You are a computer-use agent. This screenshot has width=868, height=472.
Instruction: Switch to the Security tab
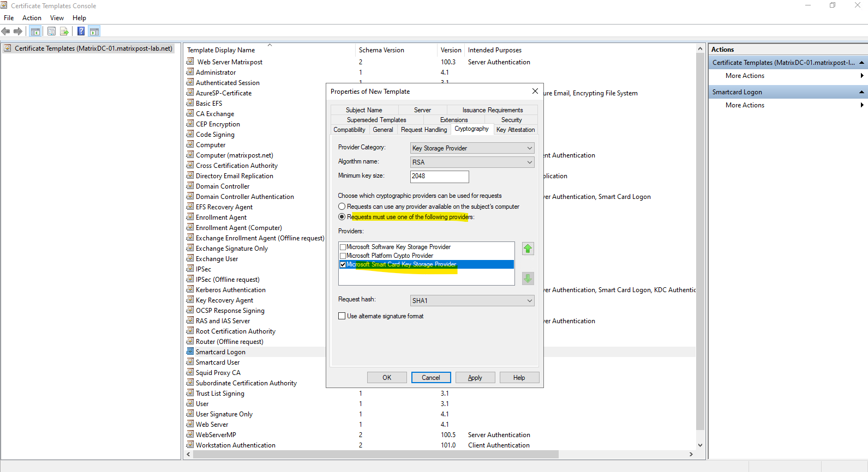[x=512, y=120]
